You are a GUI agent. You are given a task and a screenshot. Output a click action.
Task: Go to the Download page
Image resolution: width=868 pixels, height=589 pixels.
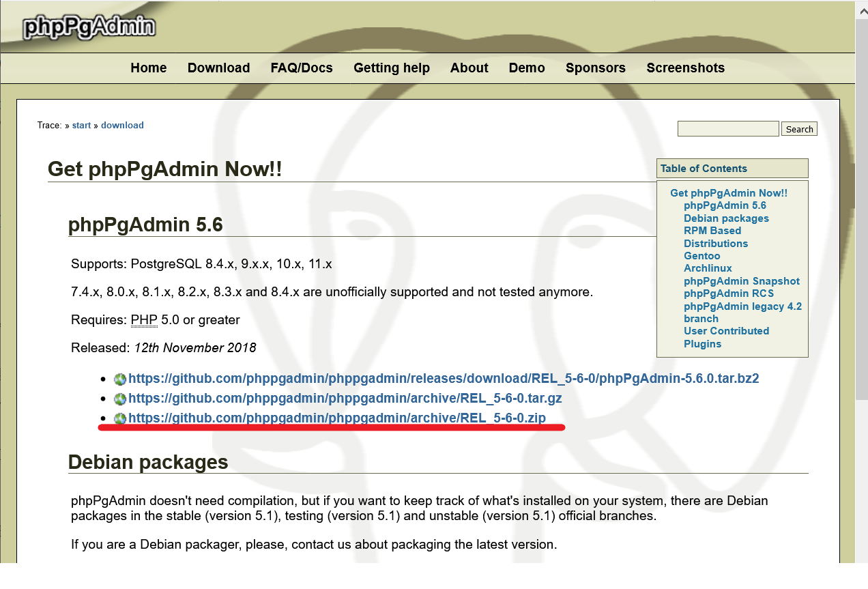(x=218, y=68)
